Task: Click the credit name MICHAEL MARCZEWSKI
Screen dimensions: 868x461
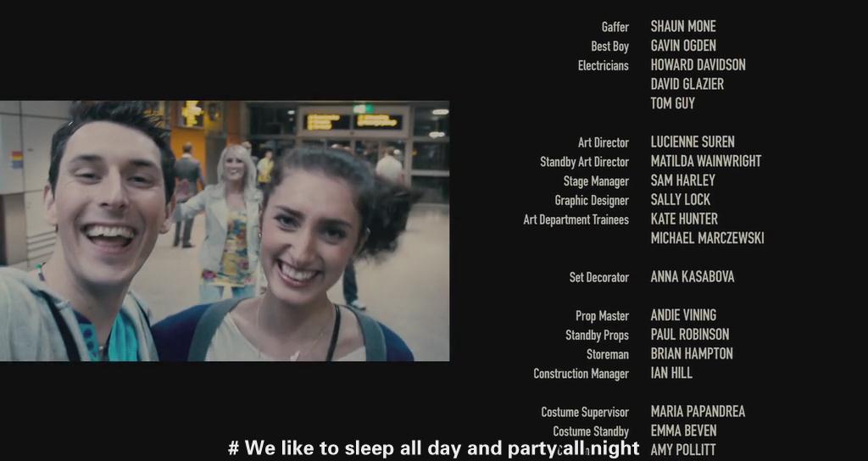Action: coord(707,238)
